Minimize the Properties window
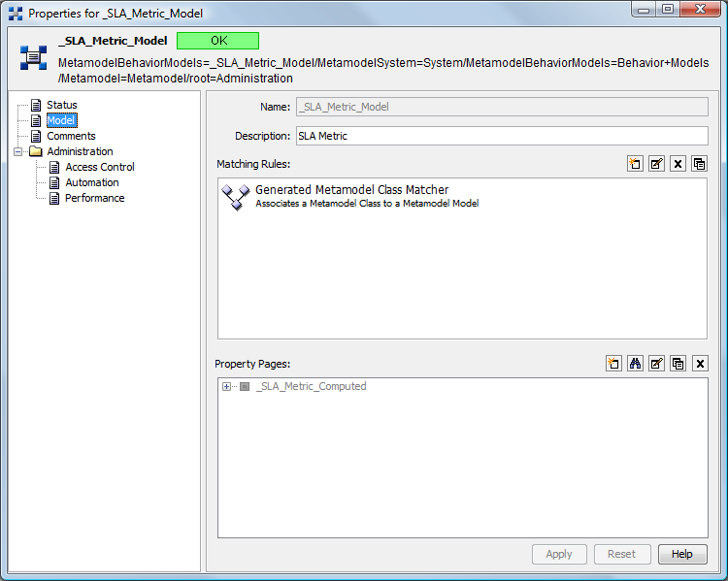Image resolution: width=728 pixels, height=581 pixels. click(x=643, y=10)
